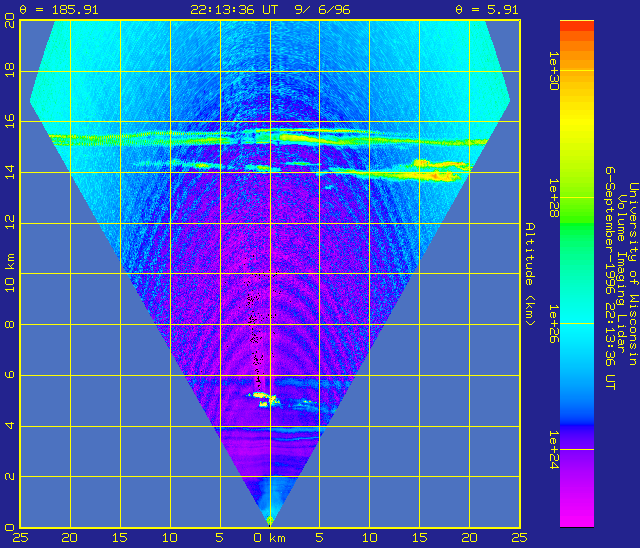Screen dimensions: 640x548
Task: Click the altitude axis label 16
Action: (x=10, y=121)
